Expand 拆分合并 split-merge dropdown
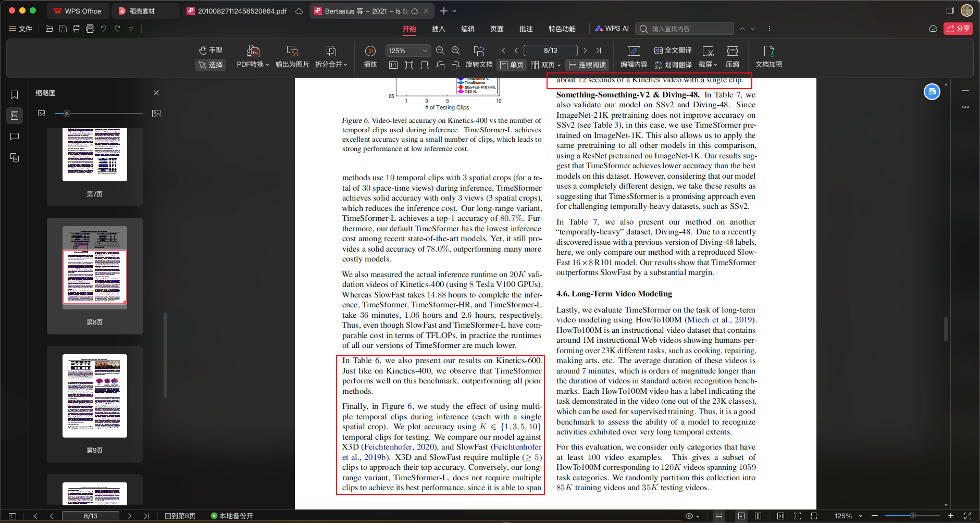Screen dimensions: 980x523 (331, 57)
